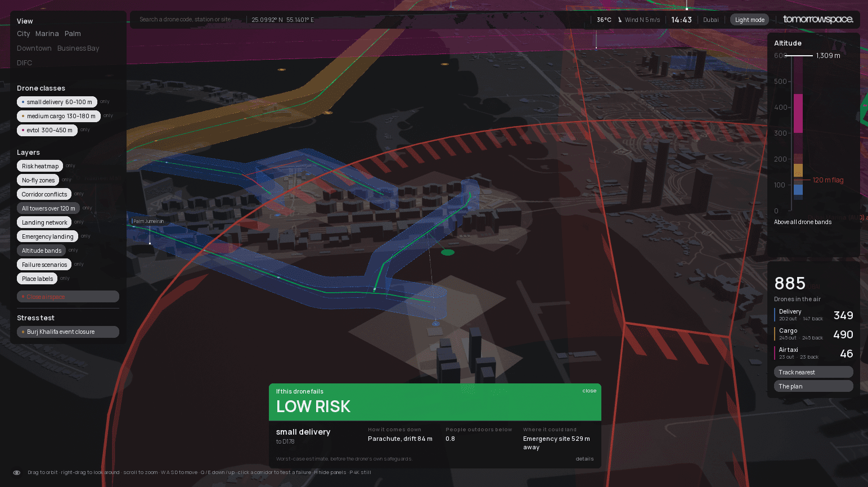The height and width of the screenshot is (487, 868).
Task: Toggle the small delivery 60–100 m class
Action: 57,102
